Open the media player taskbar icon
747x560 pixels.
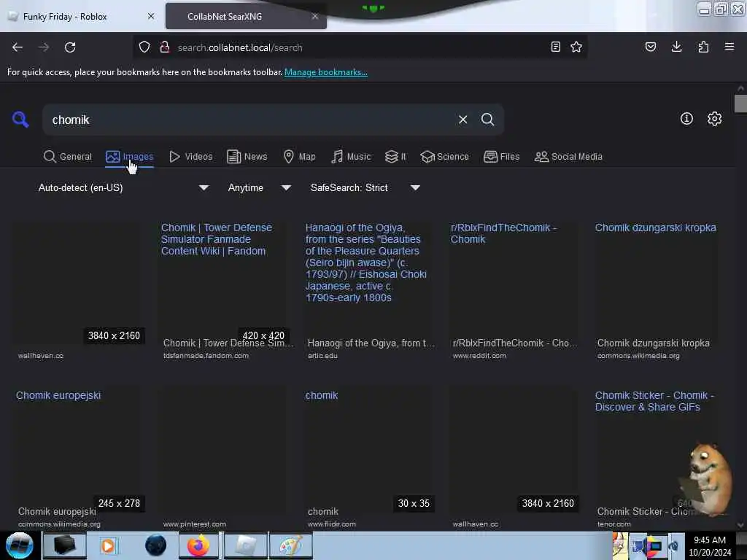pos(108,545)
